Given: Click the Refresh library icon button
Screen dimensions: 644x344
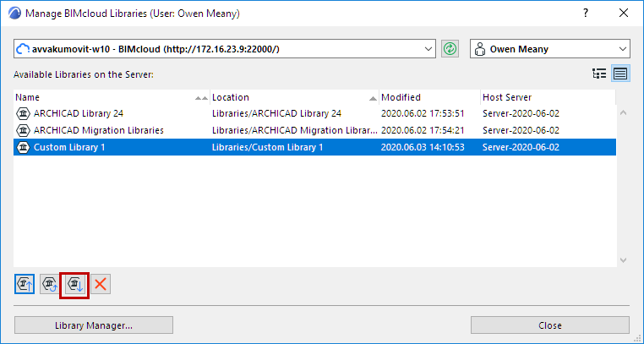Looking at the screenshot, I should click(x=50, y=284).
